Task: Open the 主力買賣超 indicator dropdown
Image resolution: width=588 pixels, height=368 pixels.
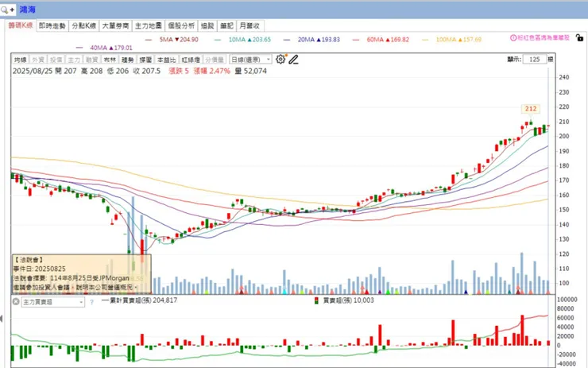Action: point(53,302)
